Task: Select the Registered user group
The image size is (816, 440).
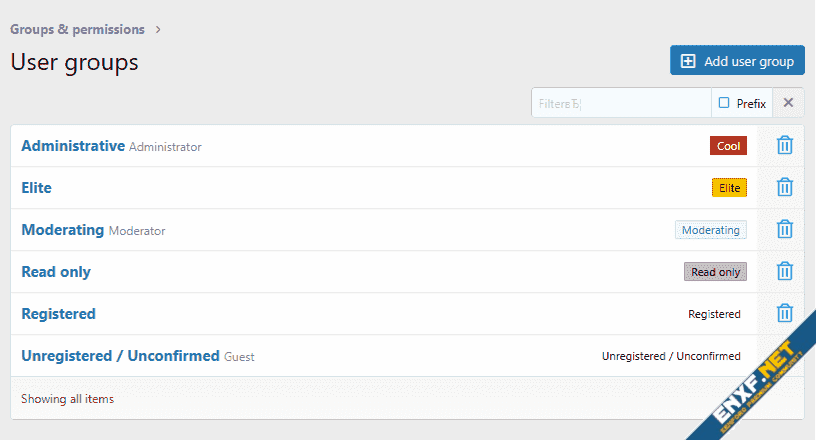Action: point(58,314)
